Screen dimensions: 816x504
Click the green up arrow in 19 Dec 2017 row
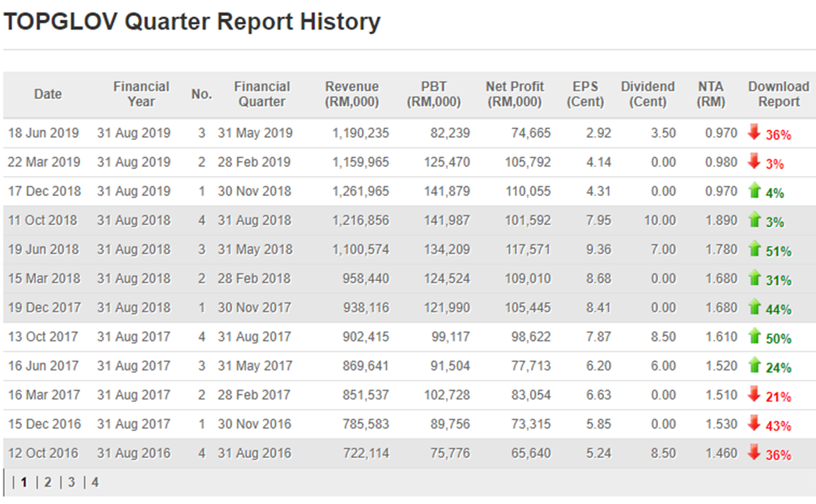[755, 307]
